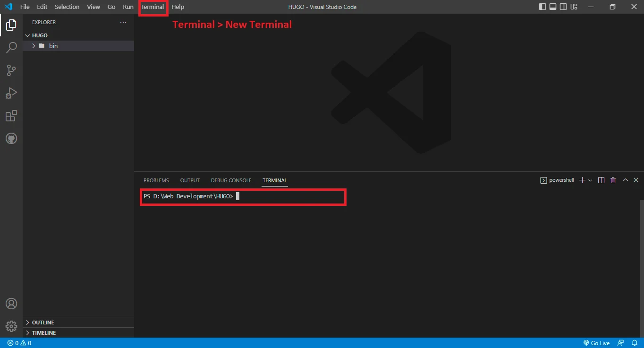Image resolution: width=644 pixels, height=348 pixels.
Task: Collapse the HUGO folder section
Action: 78,35
